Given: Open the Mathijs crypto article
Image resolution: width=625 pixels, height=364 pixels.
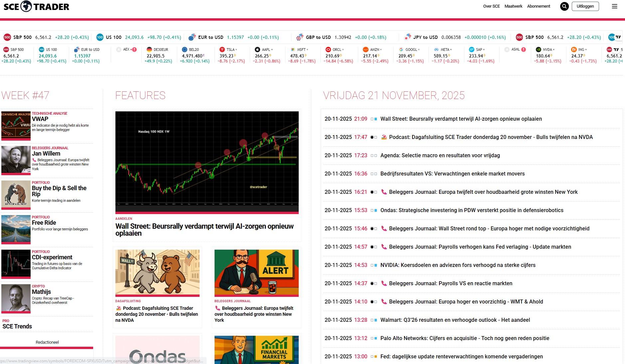Looking at the screenshot, I should coord(47,299).
